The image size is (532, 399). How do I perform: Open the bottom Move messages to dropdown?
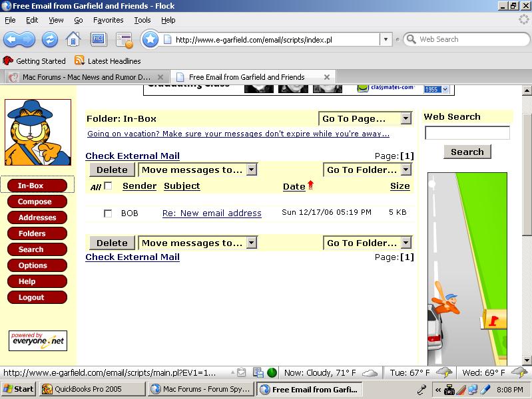point(198,243)
